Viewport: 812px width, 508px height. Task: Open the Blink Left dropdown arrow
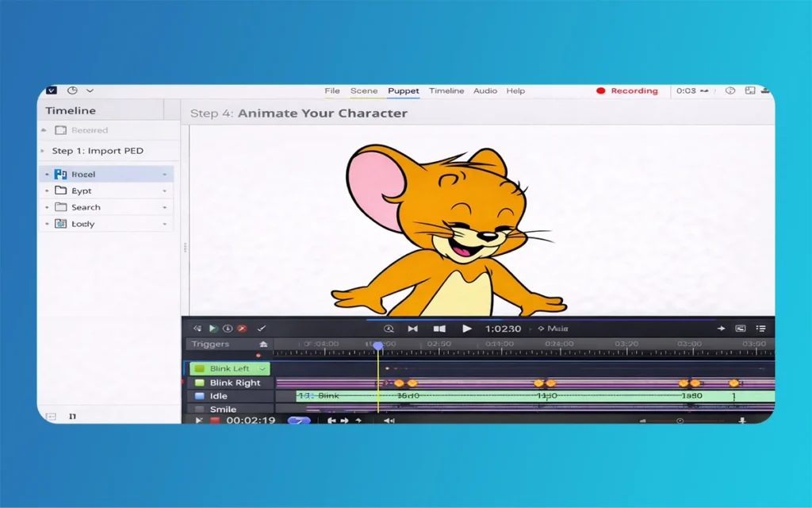click(262, 369)
